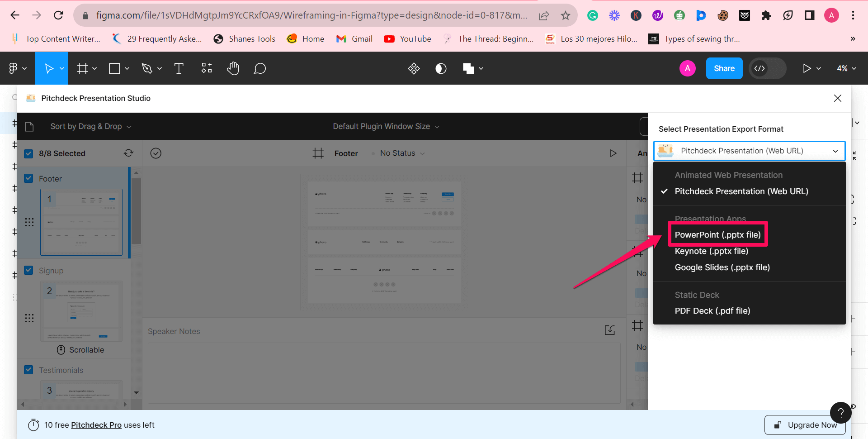The height and width of the screenshot is (439, 868).
Task: Select slide 2 Signup thumbnail
Action: (x=81, y=311)
